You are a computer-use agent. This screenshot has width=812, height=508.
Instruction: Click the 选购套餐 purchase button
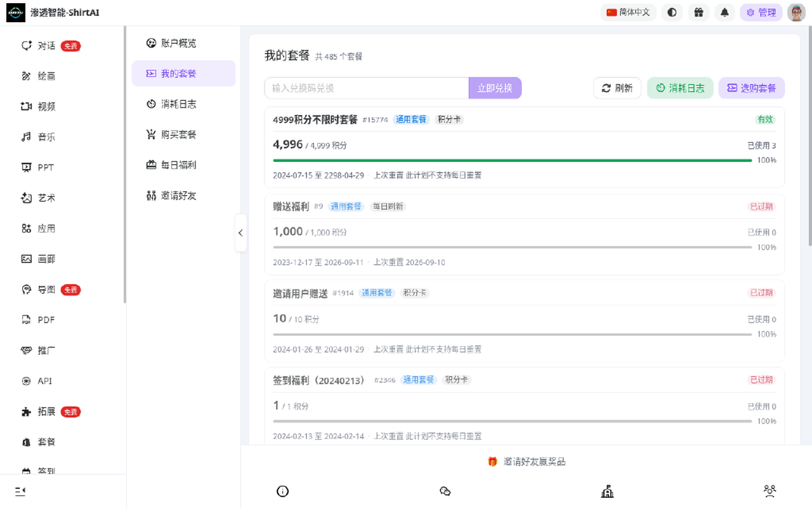pos(752,88)
